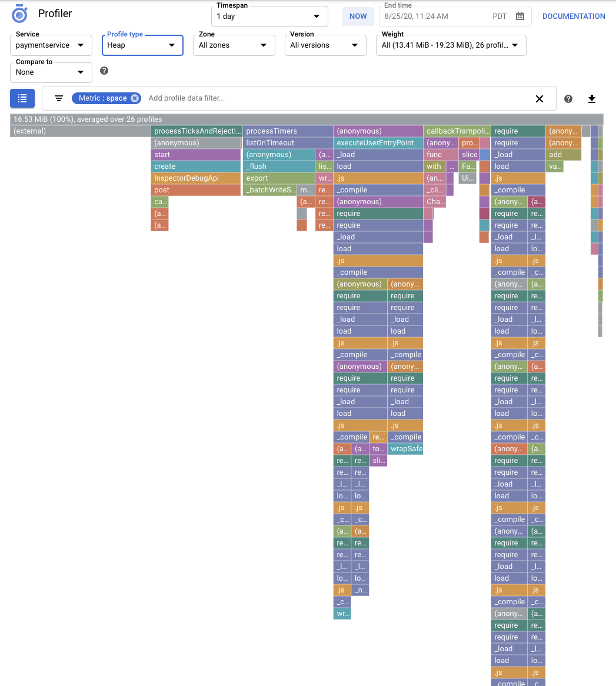The image size is (616, 686).
Task: Clear all profile data filters
Action: pyautogui.click(x=540, y=99)
